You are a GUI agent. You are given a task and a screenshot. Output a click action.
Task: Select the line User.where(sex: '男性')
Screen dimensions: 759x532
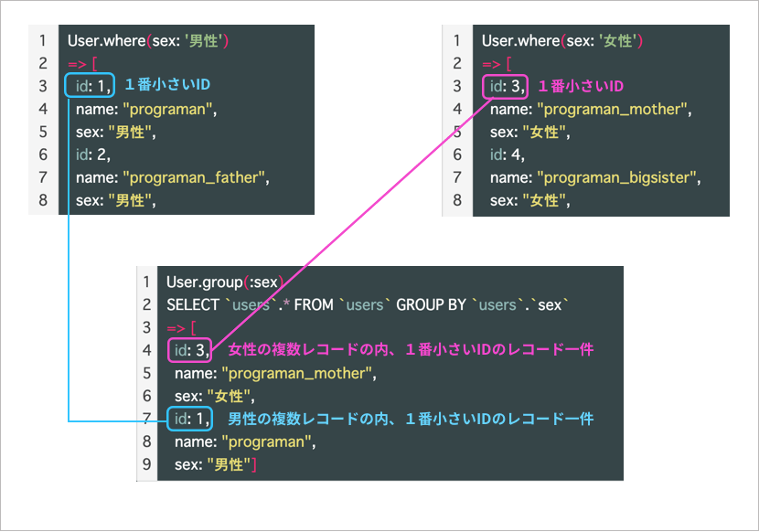coord(147,41)
